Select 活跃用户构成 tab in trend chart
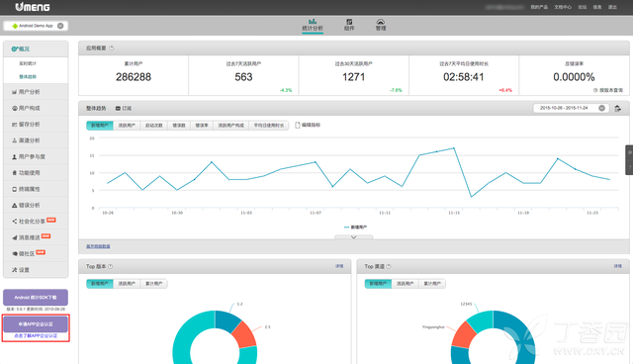Screen dimensions: 633x364 (230, 126)
